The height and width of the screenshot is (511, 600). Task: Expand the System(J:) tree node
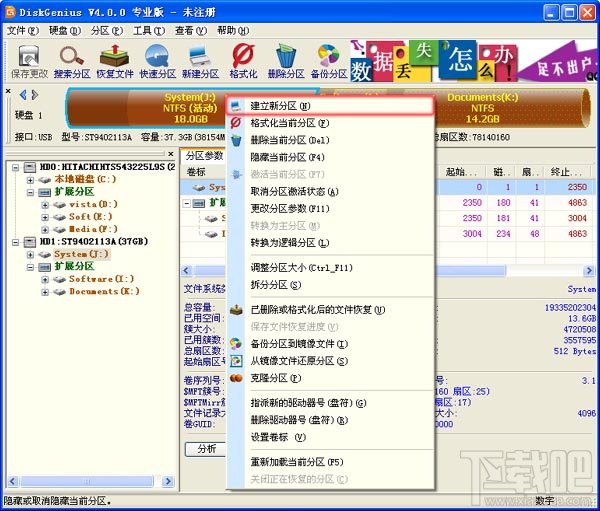click(30, 255)
